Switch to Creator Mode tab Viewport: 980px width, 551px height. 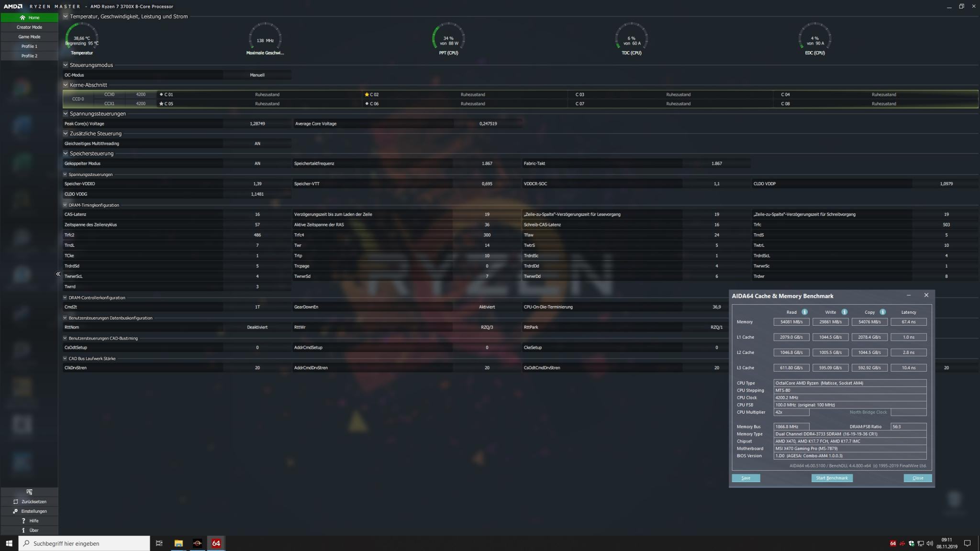pyautogui.click(x=29, y=27)
